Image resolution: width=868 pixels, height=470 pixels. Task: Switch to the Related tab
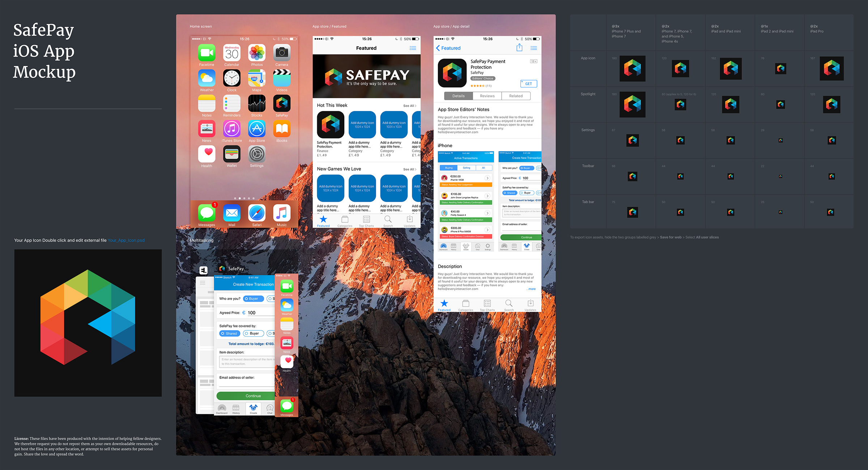pos(516,96)
